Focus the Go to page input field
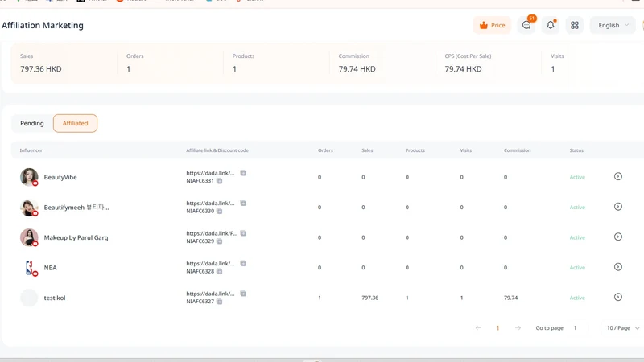This screenshot has width=644, height=362. (x=579, y=328)
